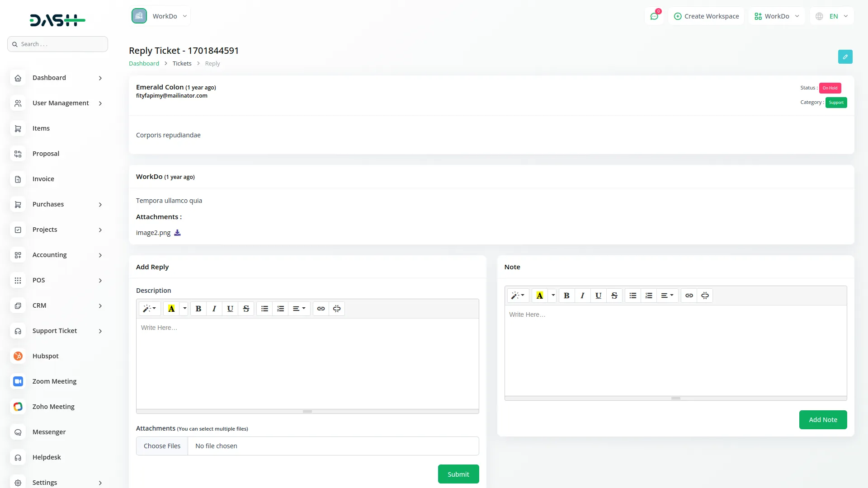Insert a link using the reply editor toolbar
The image size is (868, 488).
click(x=321, y=309)
